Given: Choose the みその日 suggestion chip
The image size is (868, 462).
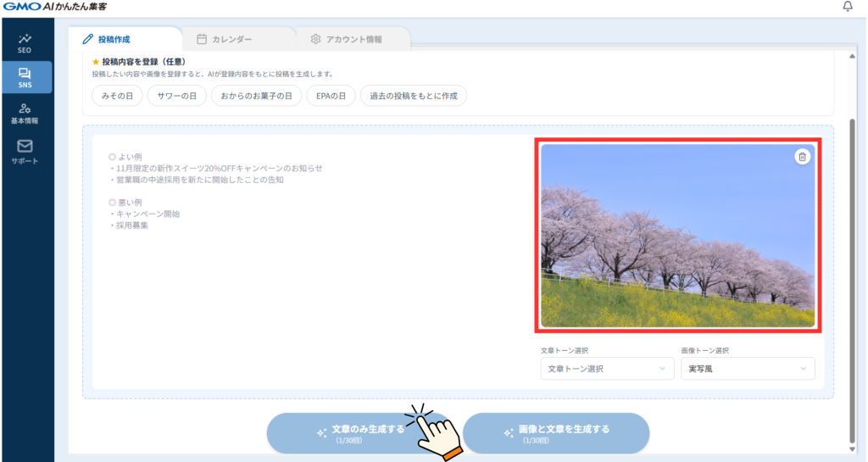Looking at the screenshot, I should pyautogui.click(x=117, y=96).
